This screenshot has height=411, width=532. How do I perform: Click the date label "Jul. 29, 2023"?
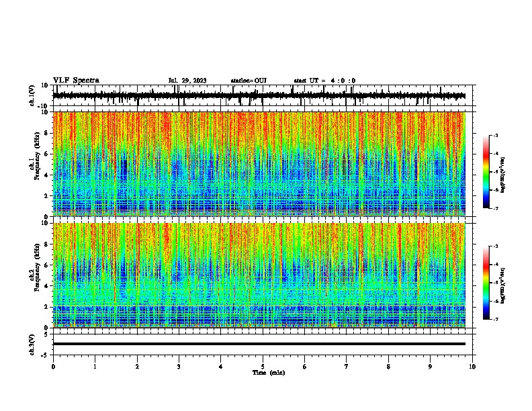[187, 81]
